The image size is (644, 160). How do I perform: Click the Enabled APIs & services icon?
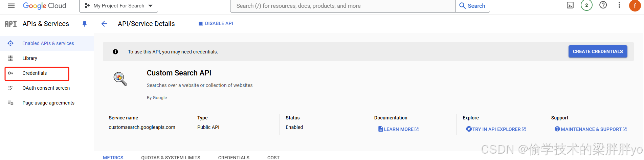[10, 43]
